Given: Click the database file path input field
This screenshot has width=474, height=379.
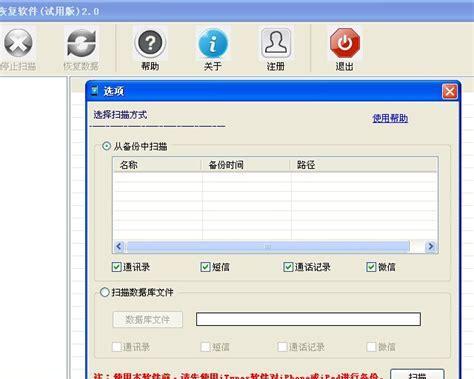Looking at the screenshot, I should (308, 319).
